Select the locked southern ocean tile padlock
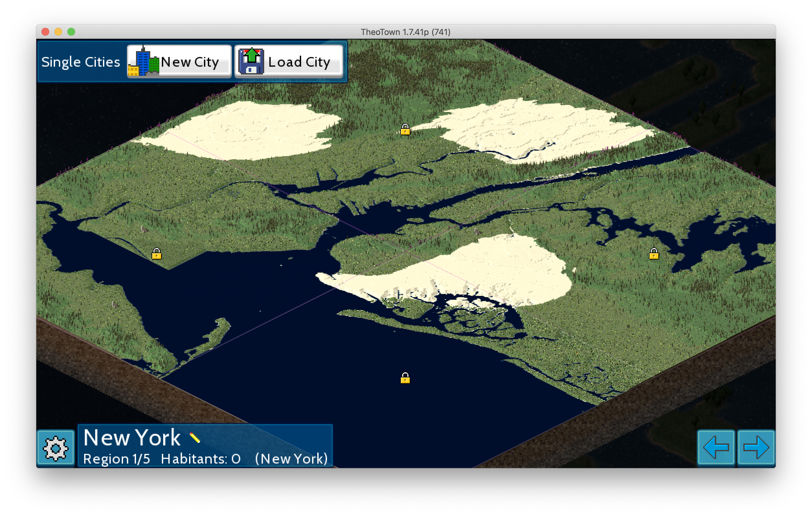 click(x=405, y=378)
